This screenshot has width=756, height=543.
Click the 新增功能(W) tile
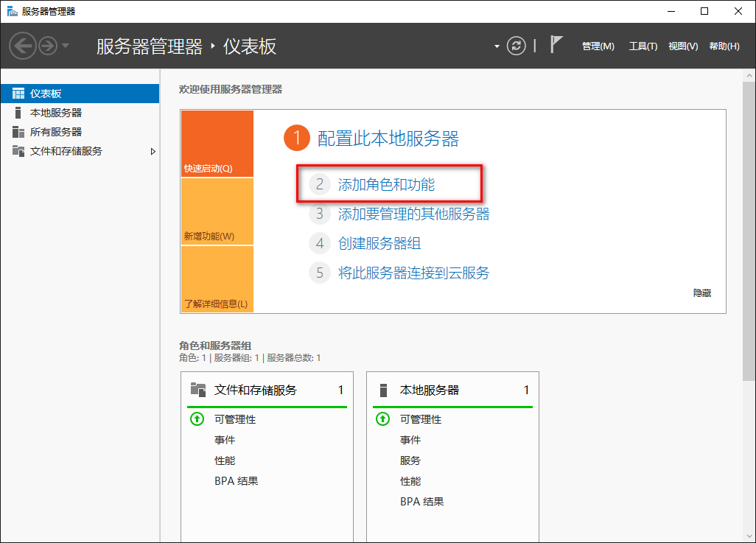point(217,211)
